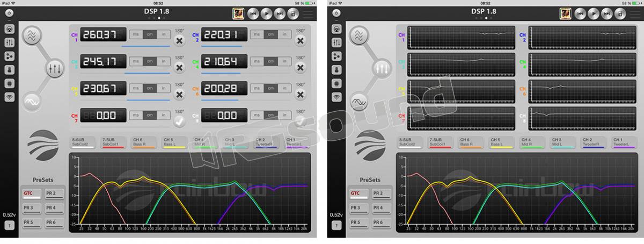644x244 pixels.
Task: Select CH 6 Bass R tab in left screen
Action: pos(144,142)
